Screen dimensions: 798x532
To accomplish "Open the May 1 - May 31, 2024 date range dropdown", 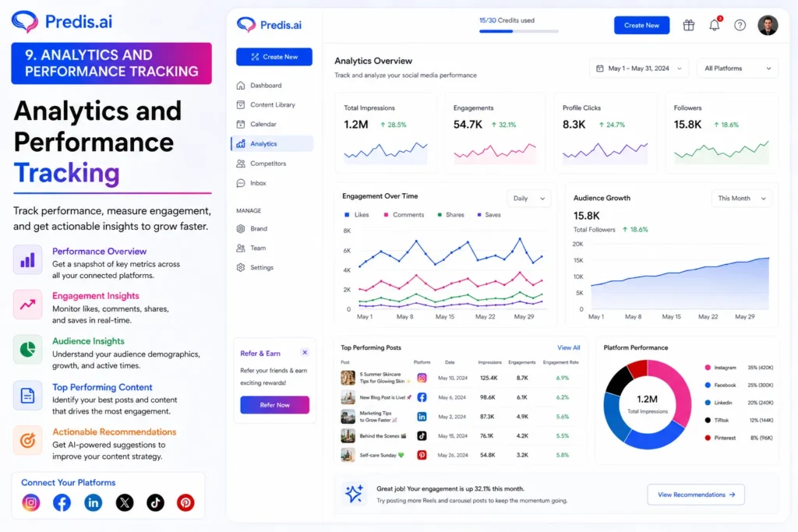I will [639, 68].
